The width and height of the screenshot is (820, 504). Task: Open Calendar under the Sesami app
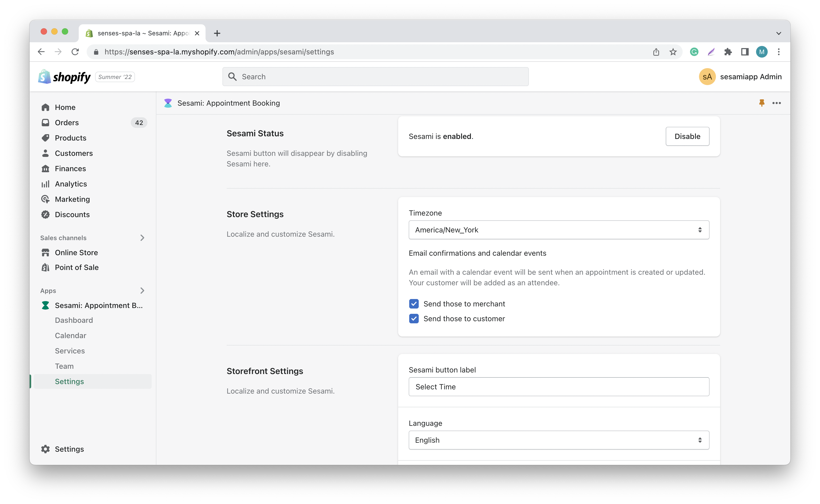[x=70, y=335]
